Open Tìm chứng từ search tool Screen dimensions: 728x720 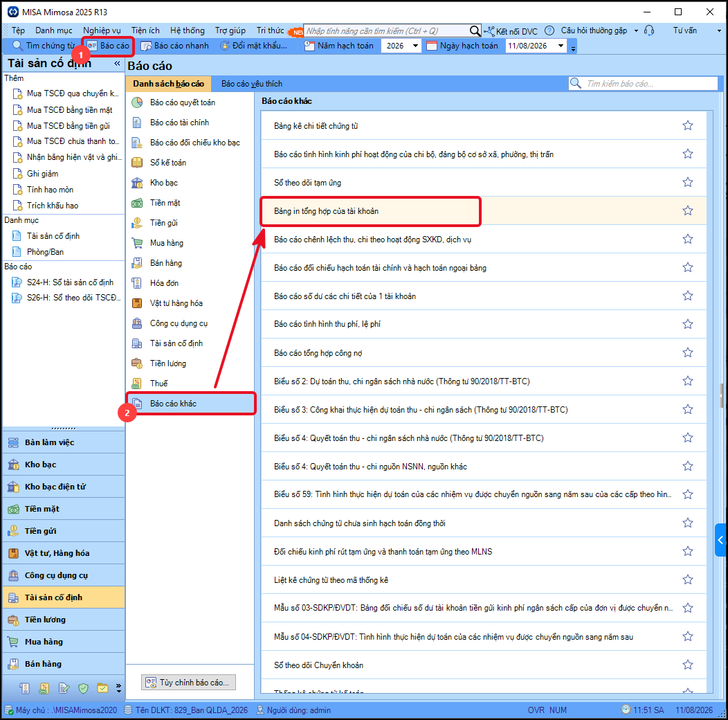click(43, 46)
